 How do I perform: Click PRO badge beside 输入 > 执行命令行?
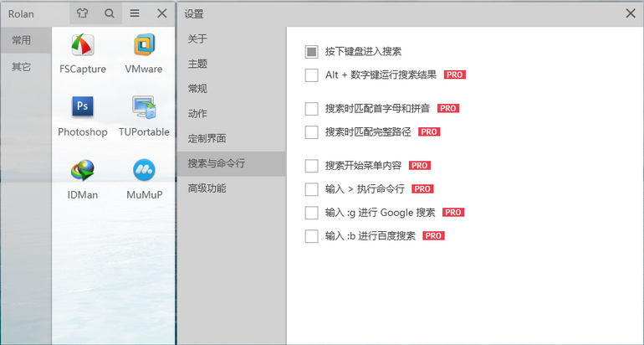[422, 189]
